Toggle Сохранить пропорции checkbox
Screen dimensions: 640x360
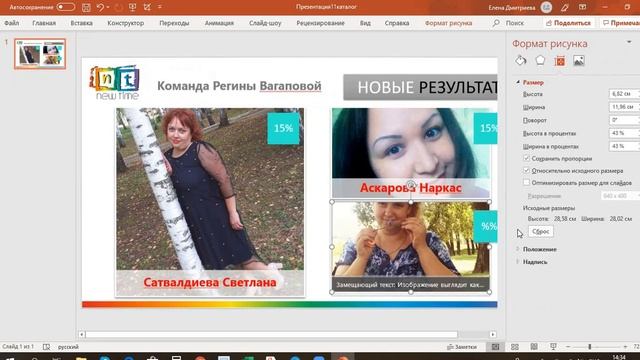(x=527, y=158)
